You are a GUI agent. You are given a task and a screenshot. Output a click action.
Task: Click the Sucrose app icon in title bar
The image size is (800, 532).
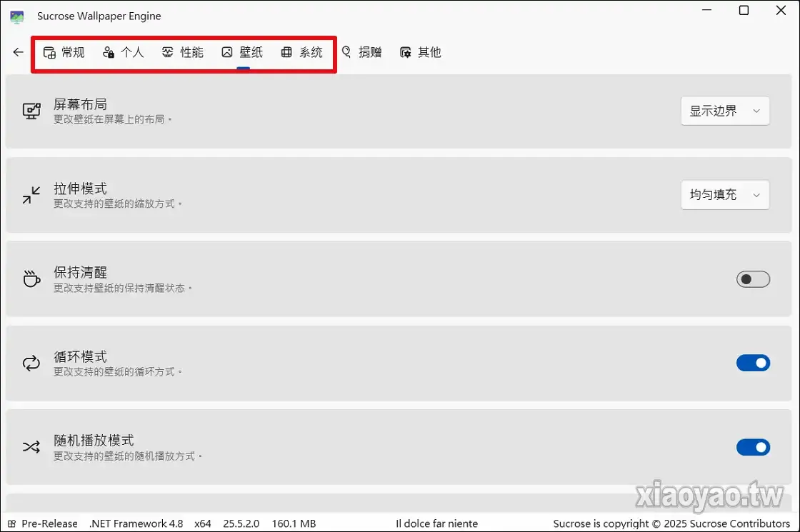pyautogui.click(x=17, y=17)
